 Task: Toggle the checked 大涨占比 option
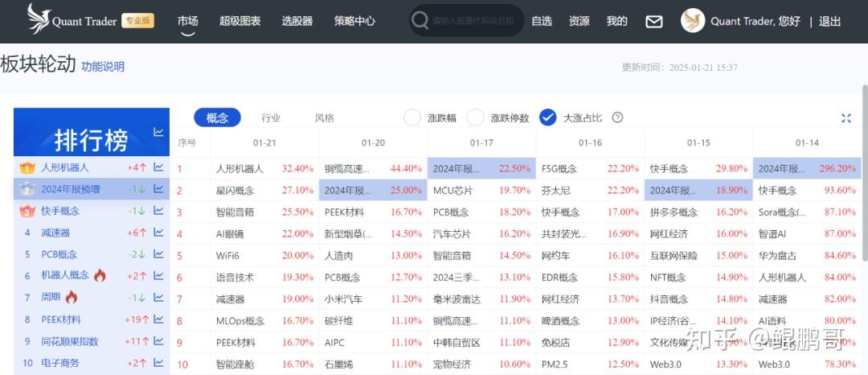[547, 117]
